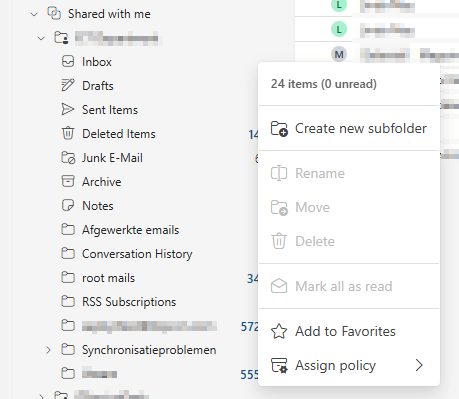Open the Afgewerkte emails folder

130,230
